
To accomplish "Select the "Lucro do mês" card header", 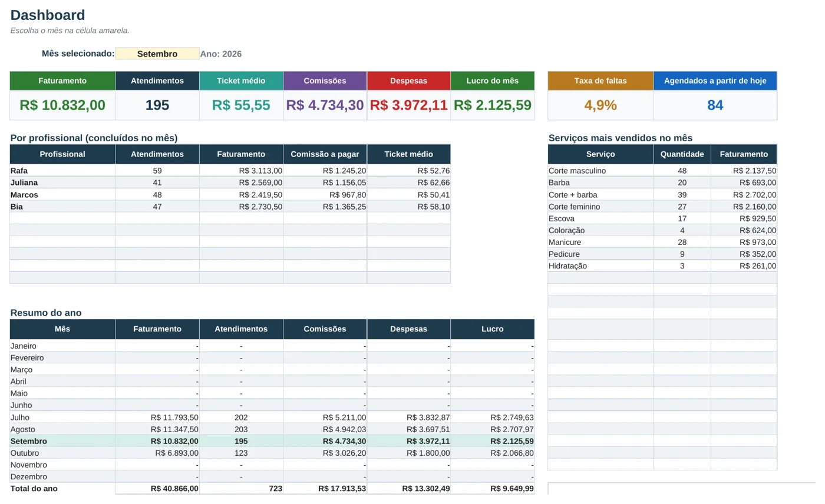I will coord(493,81).
